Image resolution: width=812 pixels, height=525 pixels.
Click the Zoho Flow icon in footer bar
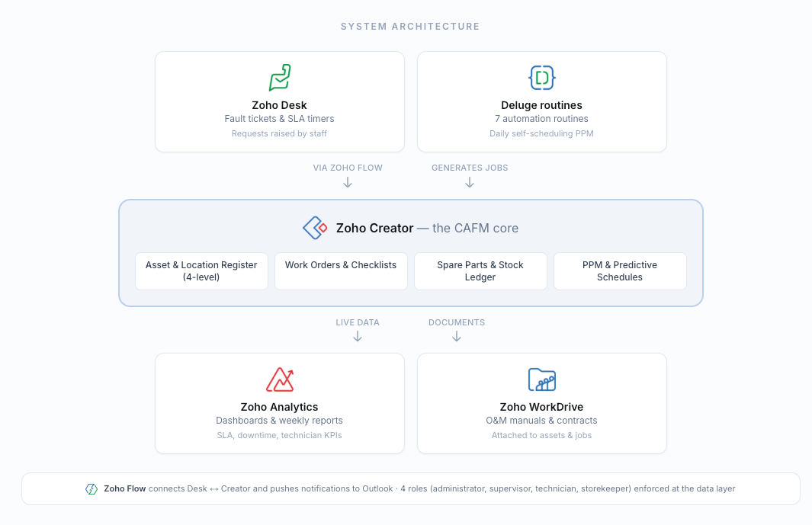coord(91,488)
